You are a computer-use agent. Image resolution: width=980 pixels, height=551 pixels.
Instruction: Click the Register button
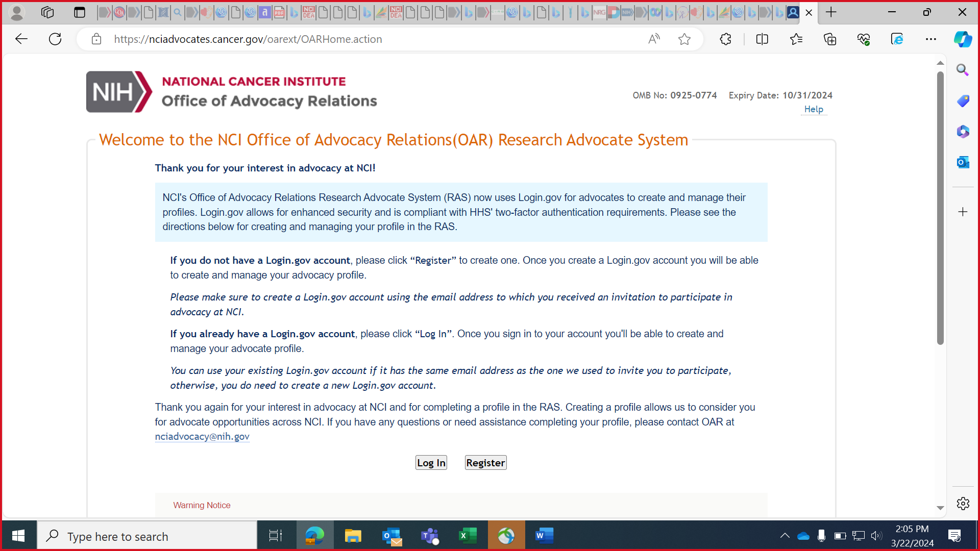(485, 463)
